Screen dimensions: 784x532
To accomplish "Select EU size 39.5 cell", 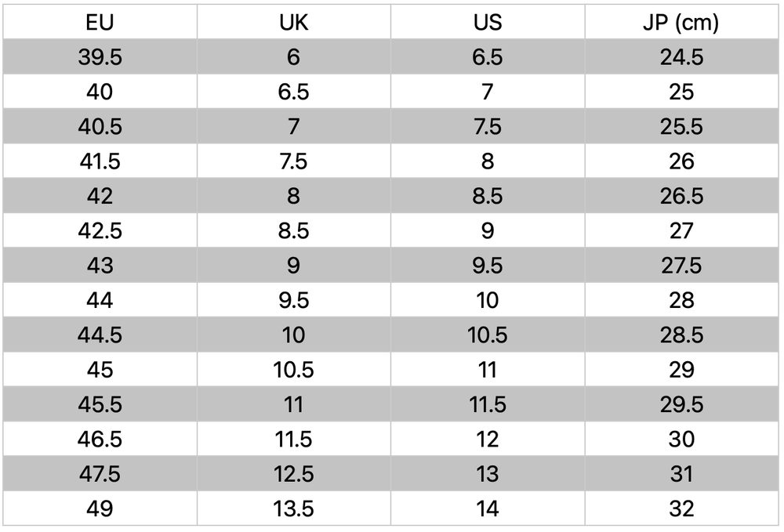I will (x=100, y=57).
